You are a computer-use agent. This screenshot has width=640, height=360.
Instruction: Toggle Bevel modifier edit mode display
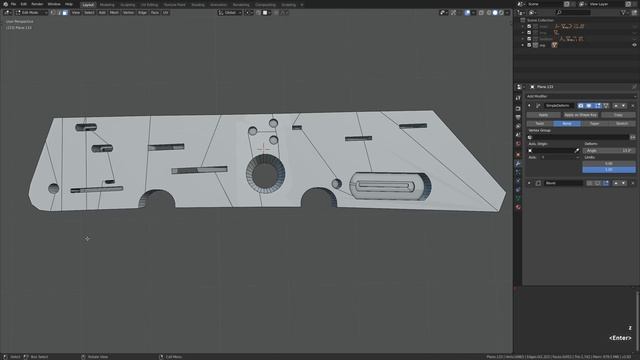pyautogui.click(x=606, y=183)
